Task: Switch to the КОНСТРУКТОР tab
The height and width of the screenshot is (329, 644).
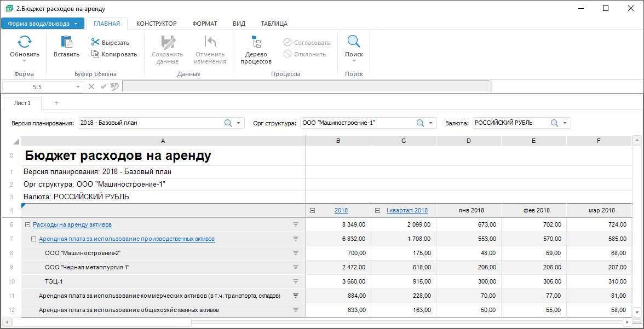Action: [156, 24]
